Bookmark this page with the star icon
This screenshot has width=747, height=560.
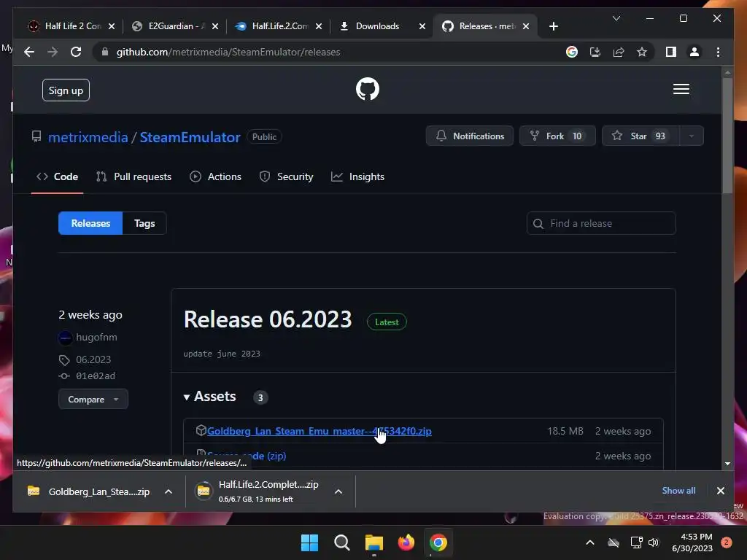[642, 52]
